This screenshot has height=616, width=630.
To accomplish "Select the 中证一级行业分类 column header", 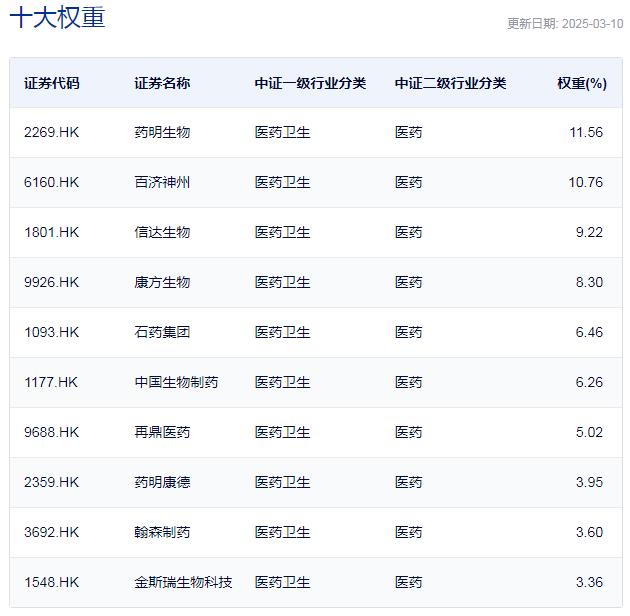I will point(310,83).
